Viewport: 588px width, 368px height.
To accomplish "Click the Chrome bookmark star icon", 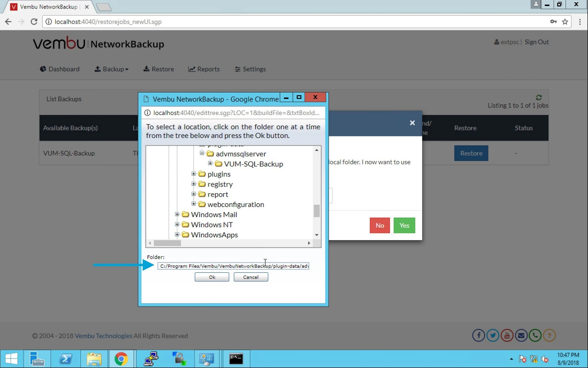I will (565, 22).
